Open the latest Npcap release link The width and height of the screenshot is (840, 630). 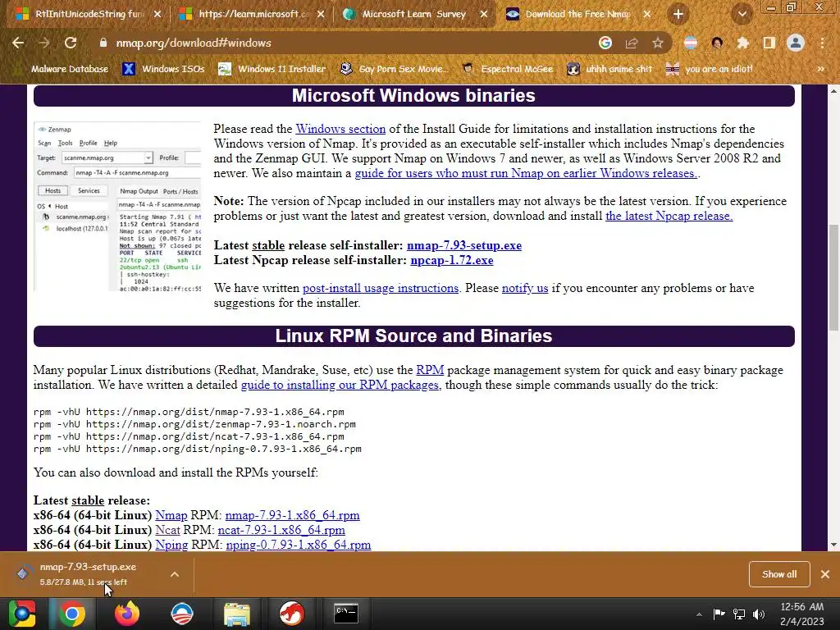[x=669, y=216]
